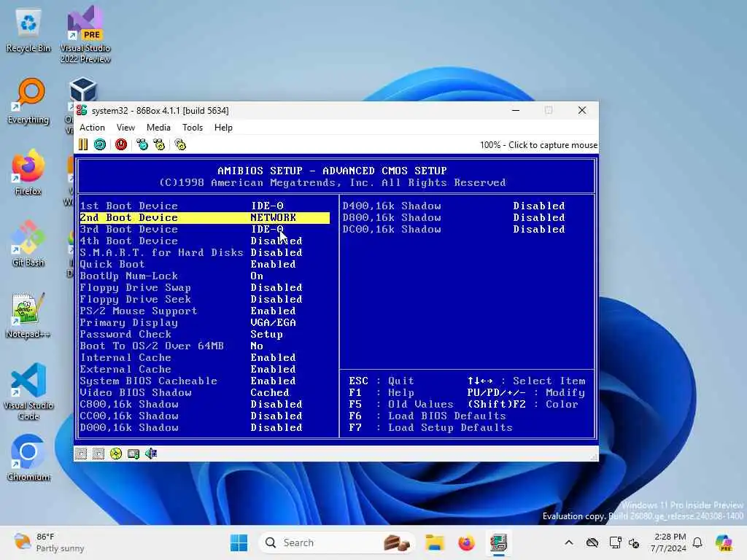Viewport: 747px width, 560px height.
Task: Select the 'C800,16k Shadow' row
Action: click(205, 404)
